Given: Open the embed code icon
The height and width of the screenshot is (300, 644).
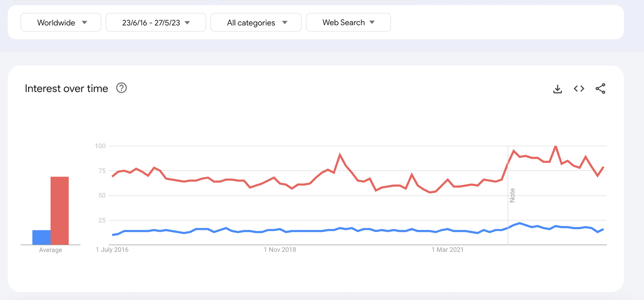Looking at the screenshot, I should point(579,88).
